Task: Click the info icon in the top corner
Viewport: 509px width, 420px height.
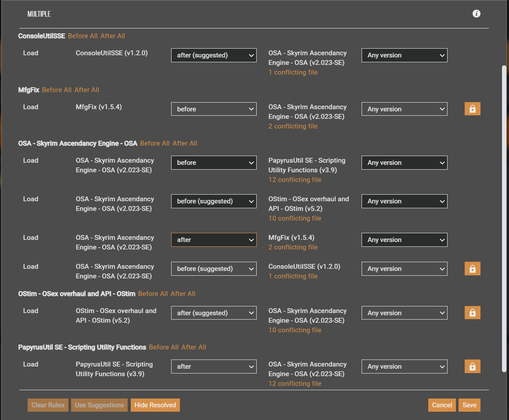Action: click(477, 14)
